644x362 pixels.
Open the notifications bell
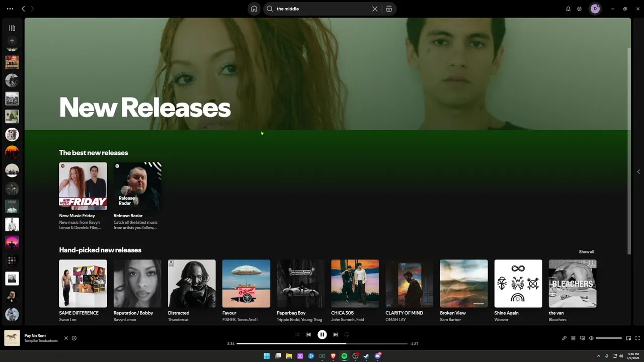point(568,9)
